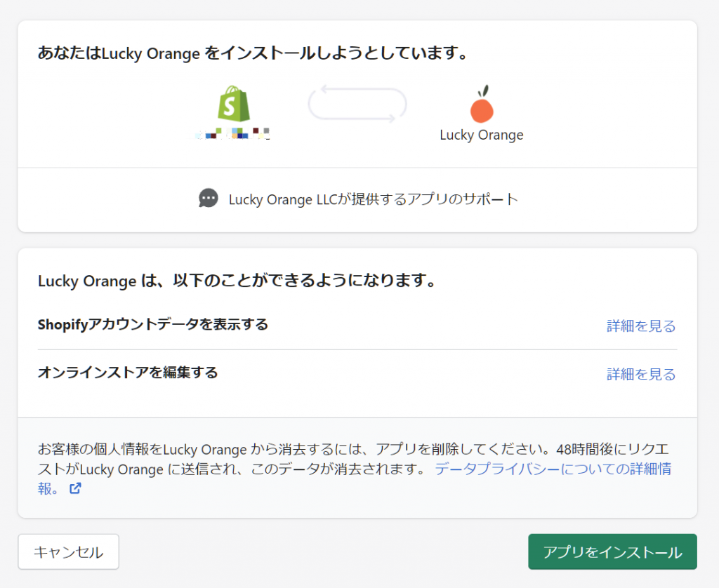
Task: Click the two-way sync arrows graphic
Action: pyautogui.click(x=357, y=104)
